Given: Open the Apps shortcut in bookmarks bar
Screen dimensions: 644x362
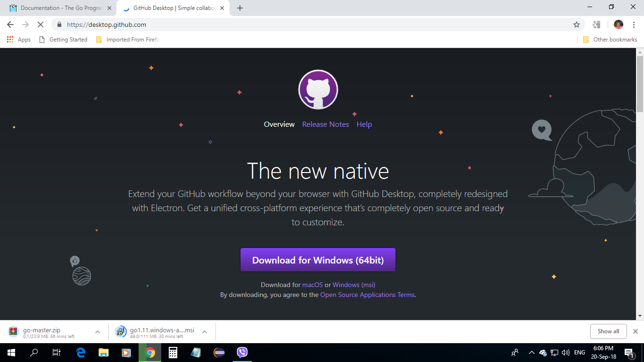Looking at the screenshot, I should tap(19, 40).
